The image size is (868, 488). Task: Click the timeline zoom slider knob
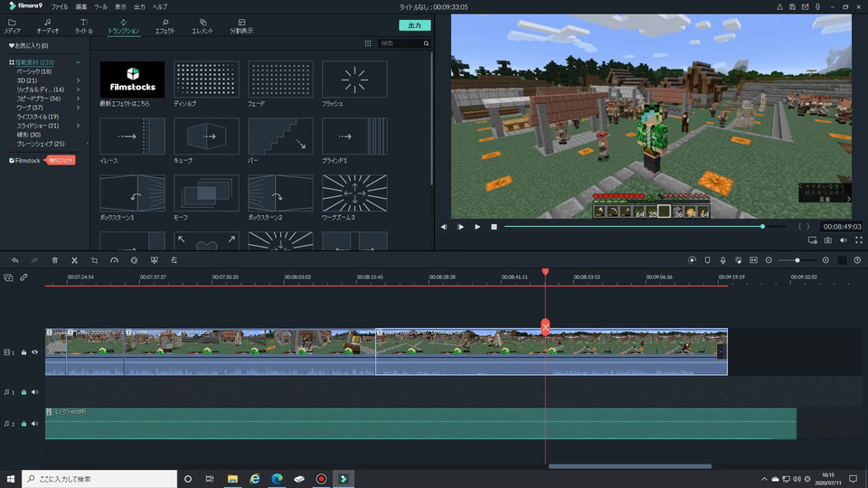pyautogui.click(x=797, y=260)
